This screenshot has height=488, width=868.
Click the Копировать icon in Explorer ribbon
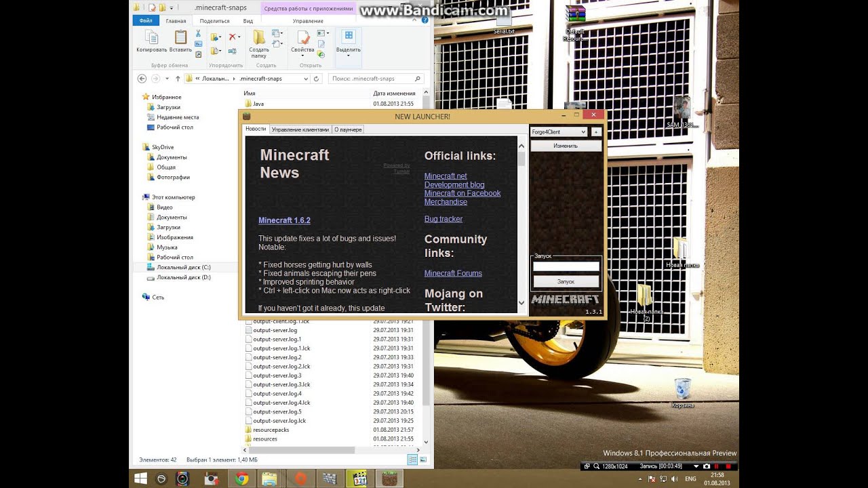pos(151,37)
